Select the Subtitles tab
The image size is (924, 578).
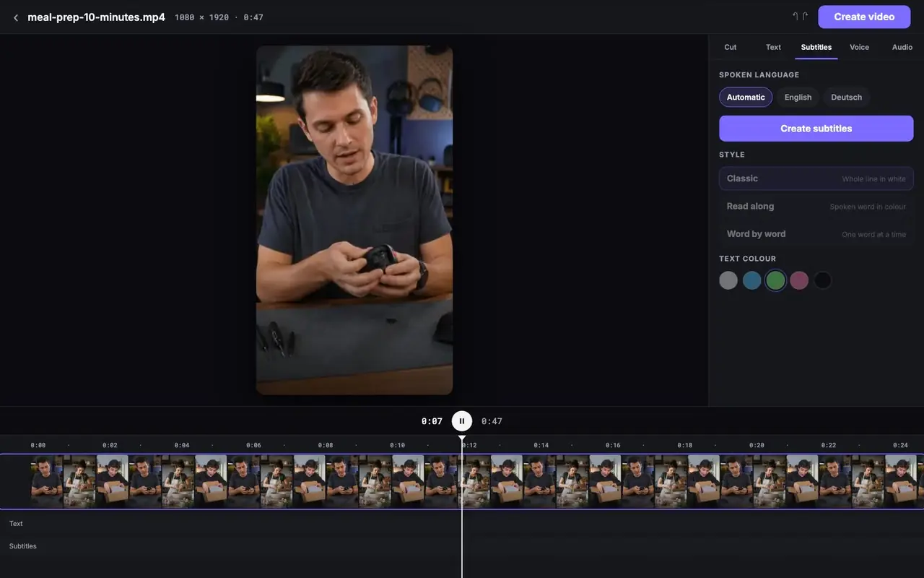pos(816,47)
